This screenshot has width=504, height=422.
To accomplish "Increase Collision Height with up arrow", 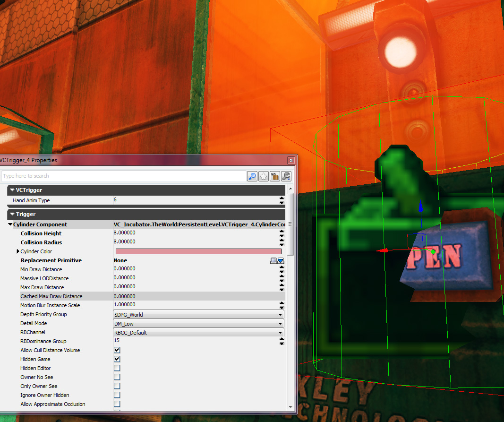I will tap(282, 231).
